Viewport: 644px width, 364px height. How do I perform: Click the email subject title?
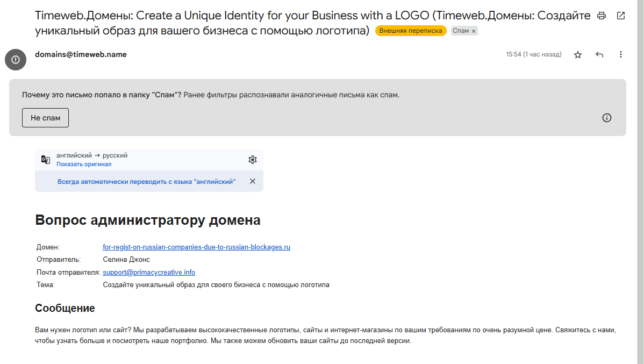[x=312, y=23]
